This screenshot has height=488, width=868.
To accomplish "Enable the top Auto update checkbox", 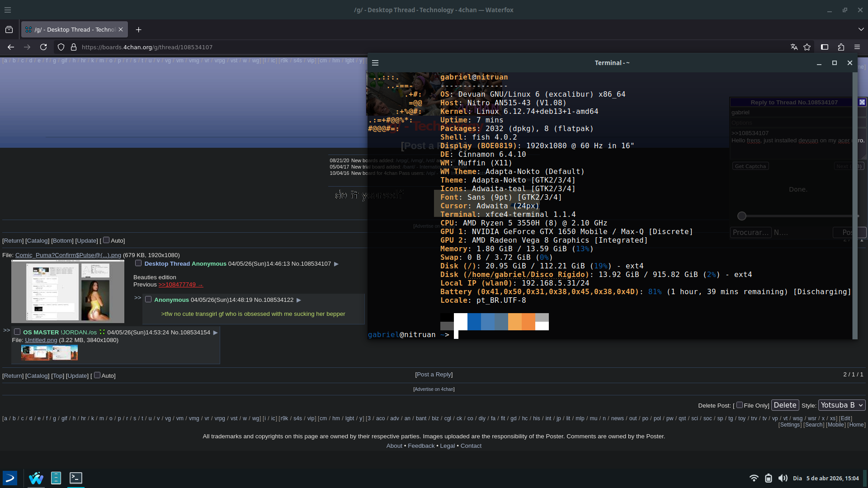I will tap(106, 240).
